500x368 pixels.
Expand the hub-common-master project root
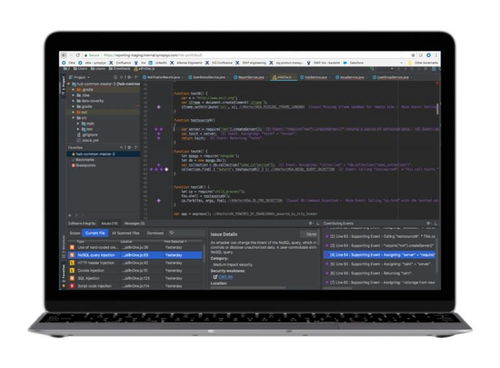[x=69, y=84]
